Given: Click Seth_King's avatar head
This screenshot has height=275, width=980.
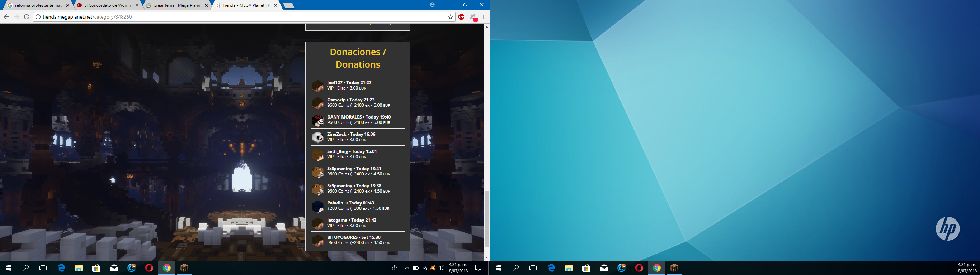Looking at the screenshot, I should tap(318, 155).
